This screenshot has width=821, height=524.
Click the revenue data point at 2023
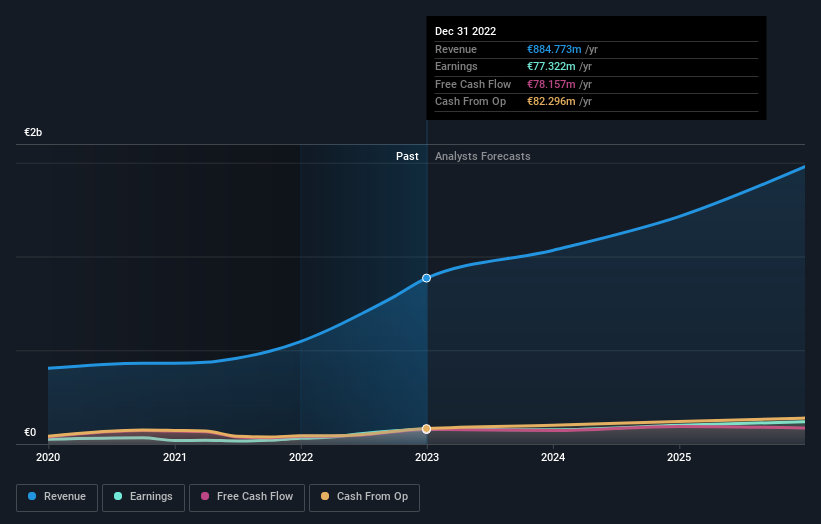click(x=427, y=278)
